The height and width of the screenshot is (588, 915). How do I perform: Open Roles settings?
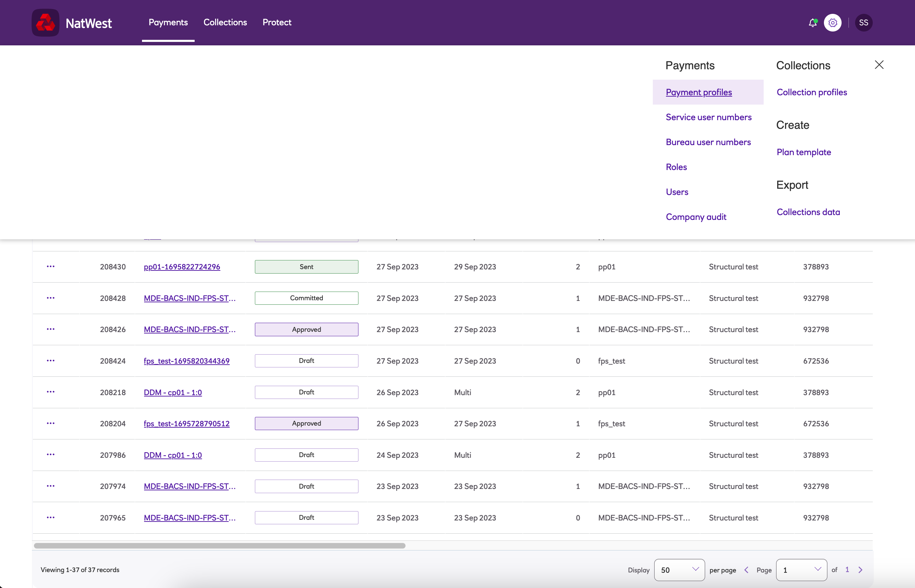coord(676,167)
